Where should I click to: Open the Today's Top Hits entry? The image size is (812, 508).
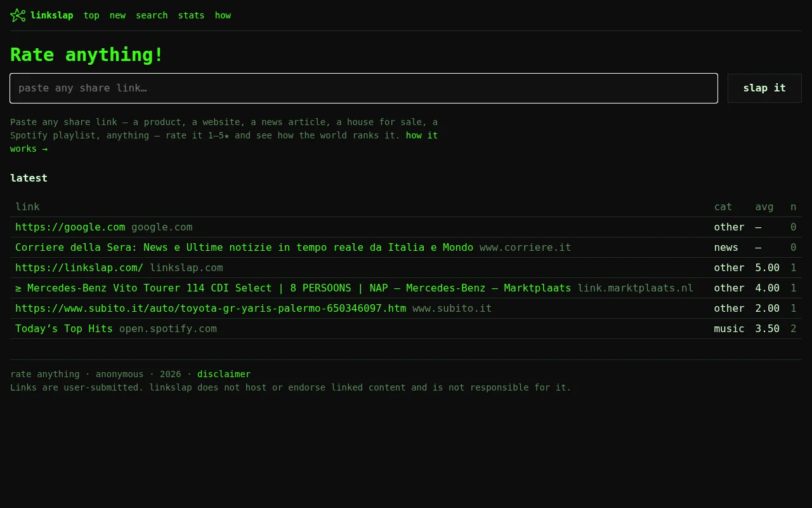pos(64,329)
